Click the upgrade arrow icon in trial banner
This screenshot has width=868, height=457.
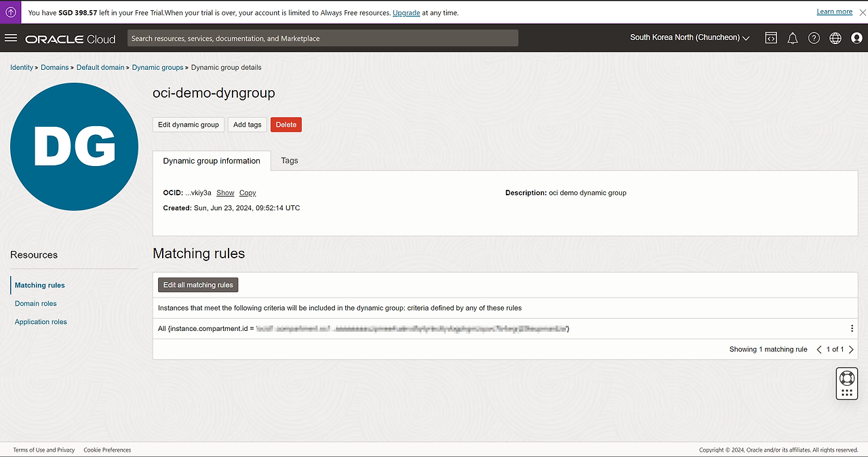pos(11,12)
